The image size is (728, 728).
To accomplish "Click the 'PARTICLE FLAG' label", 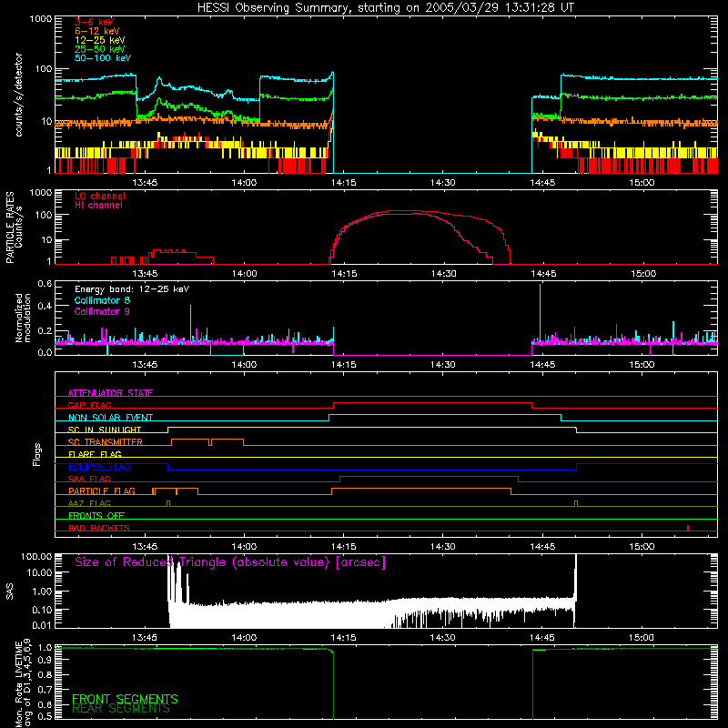I will coord(102,491).
